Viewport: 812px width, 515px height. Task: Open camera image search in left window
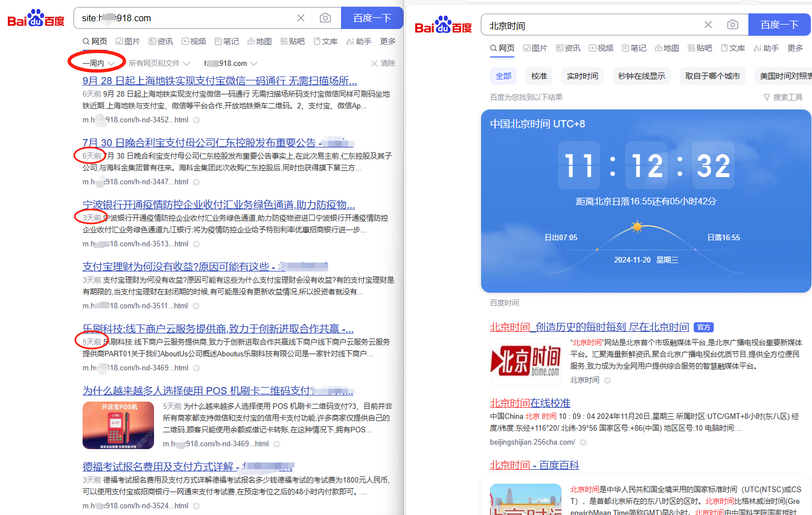(x=325, y=18)
